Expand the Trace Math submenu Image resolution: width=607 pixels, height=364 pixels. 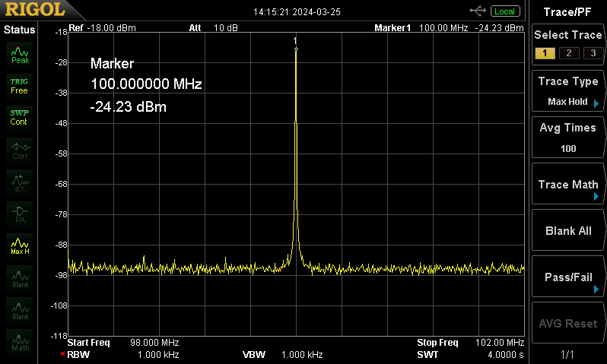point(568,185)
